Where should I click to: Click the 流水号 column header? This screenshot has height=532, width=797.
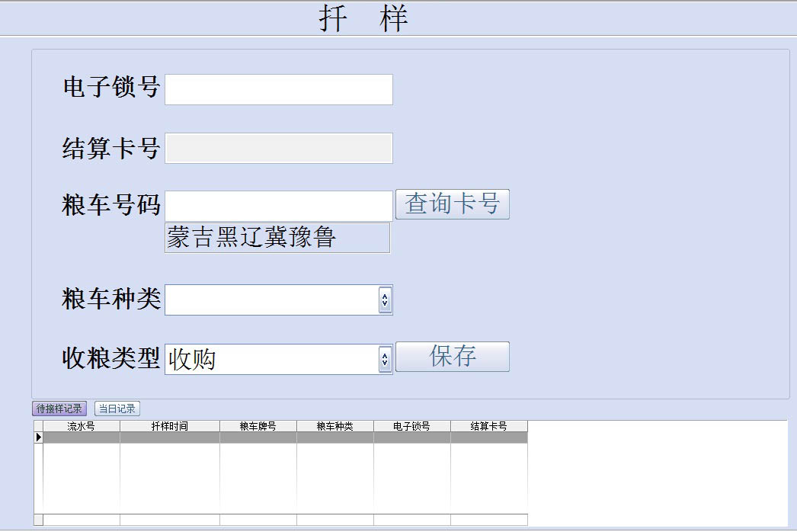click(x=81, y=426)
